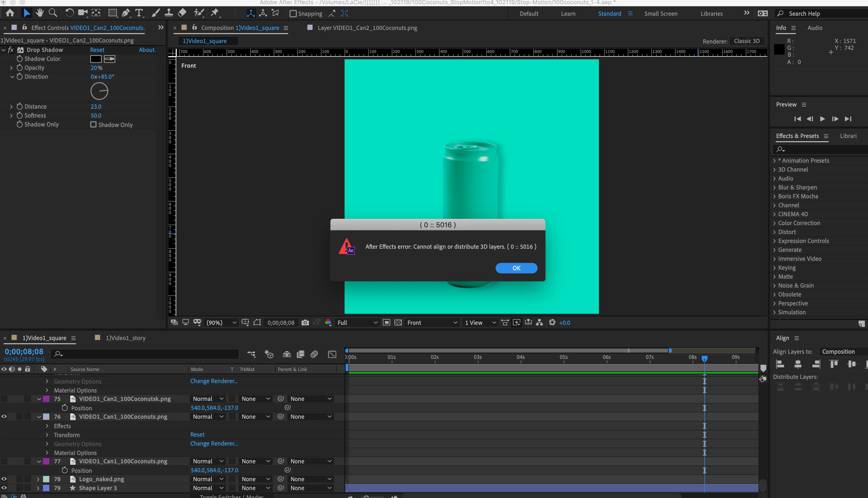Open the 1)Video1_story timeline tab

point(125,338)
